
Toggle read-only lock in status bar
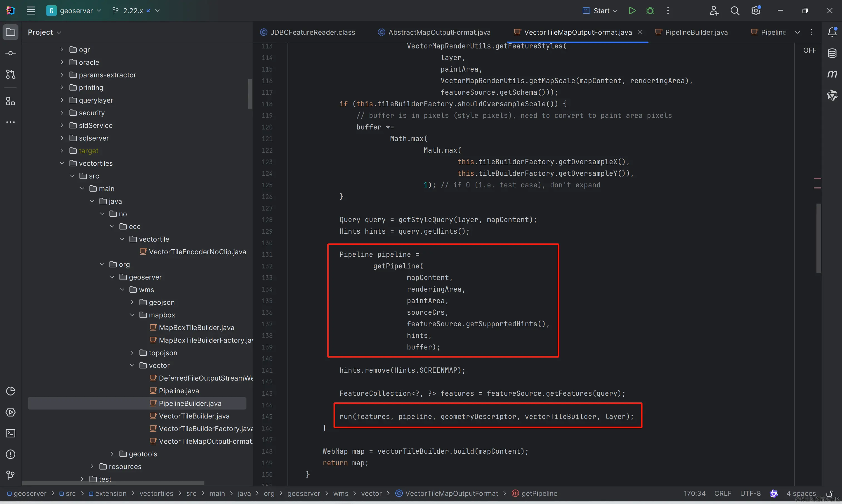829,493
